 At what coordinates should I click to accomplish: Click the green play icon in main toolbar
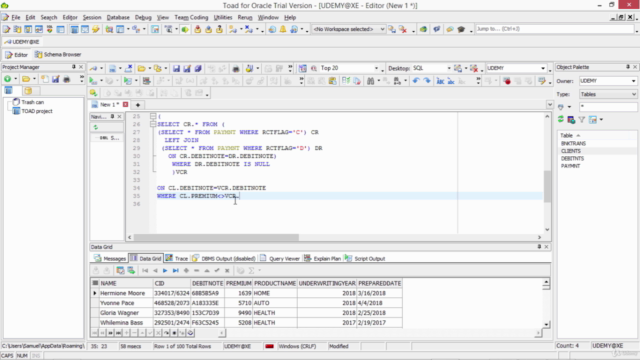[185, 29]
